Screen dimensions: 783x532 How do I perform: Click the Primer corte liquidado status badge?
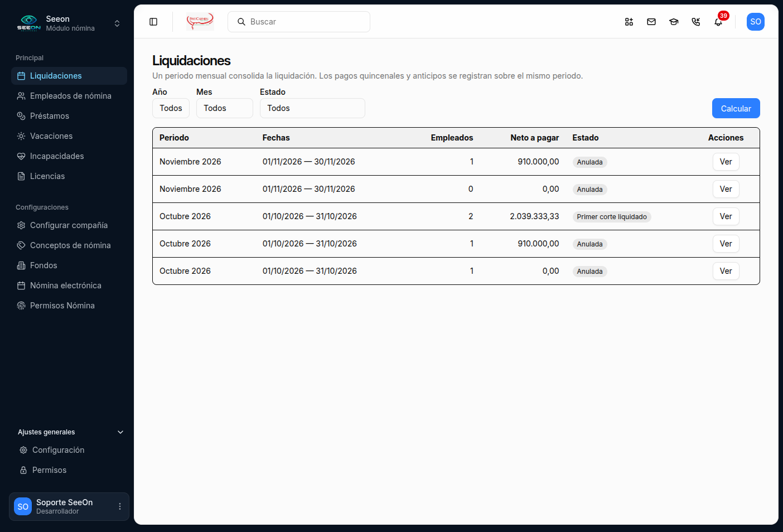pyautogui.click(x=612, y=217)
